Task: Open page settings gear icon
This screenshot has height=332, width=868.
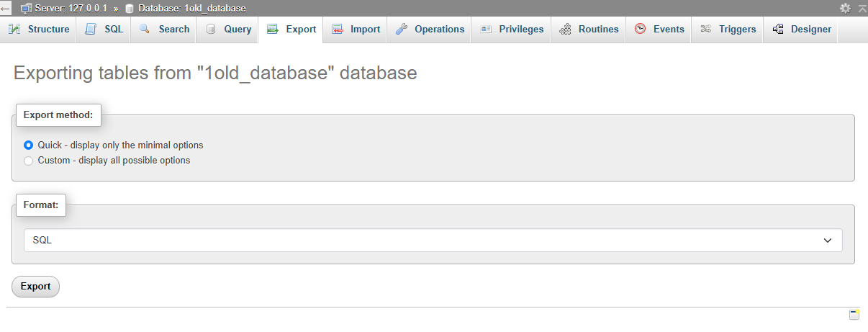Action: (845, 8)
